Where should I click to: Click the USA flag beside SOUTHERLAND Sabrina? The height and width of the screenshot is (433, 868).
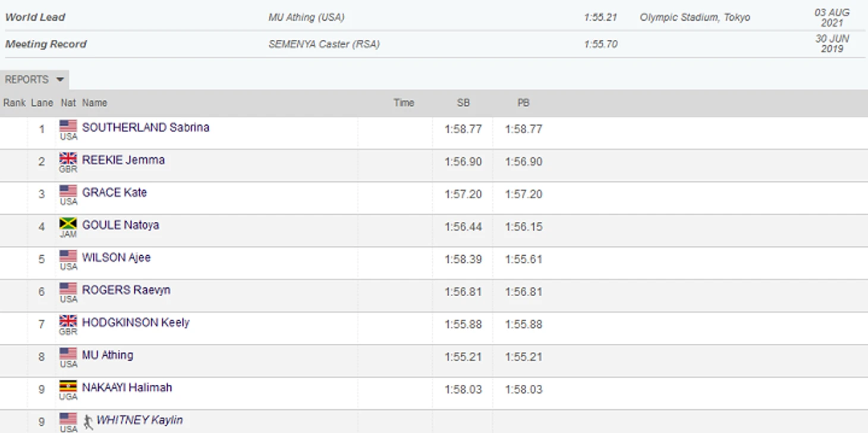coord(68,126)
